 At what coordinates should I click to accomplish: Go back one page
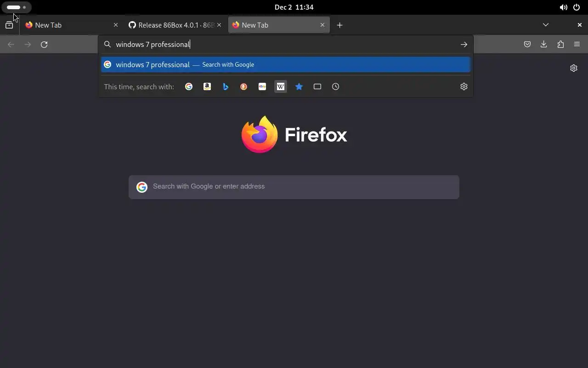[11, 45]
